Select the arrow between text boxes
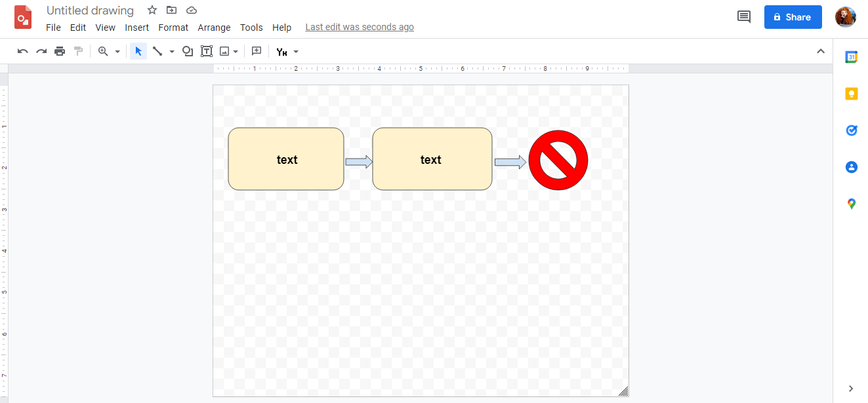Image resolution: width=868 pixels, height=403 pixels. (359, 162)
